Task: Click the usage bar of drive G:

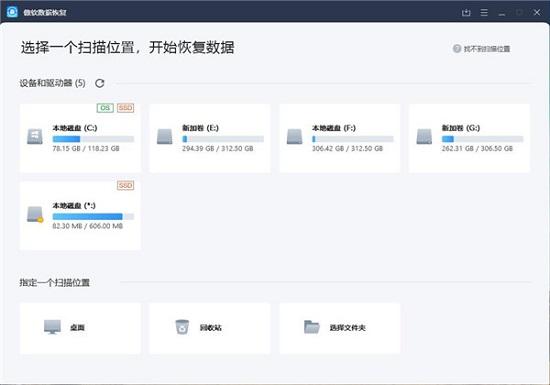Action: pos(483,139)
